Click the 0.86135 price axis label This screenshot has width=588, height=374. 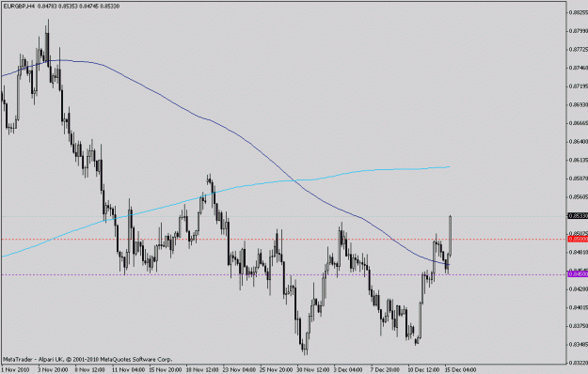click(x=579, y=160)
